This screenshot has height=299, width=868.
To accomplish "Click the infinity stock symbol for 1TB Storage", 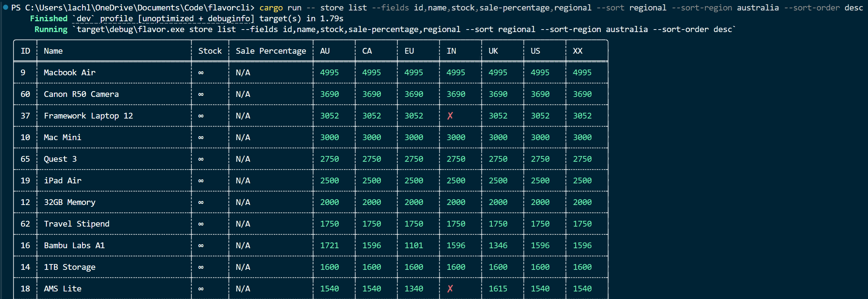I will point(201,267).
